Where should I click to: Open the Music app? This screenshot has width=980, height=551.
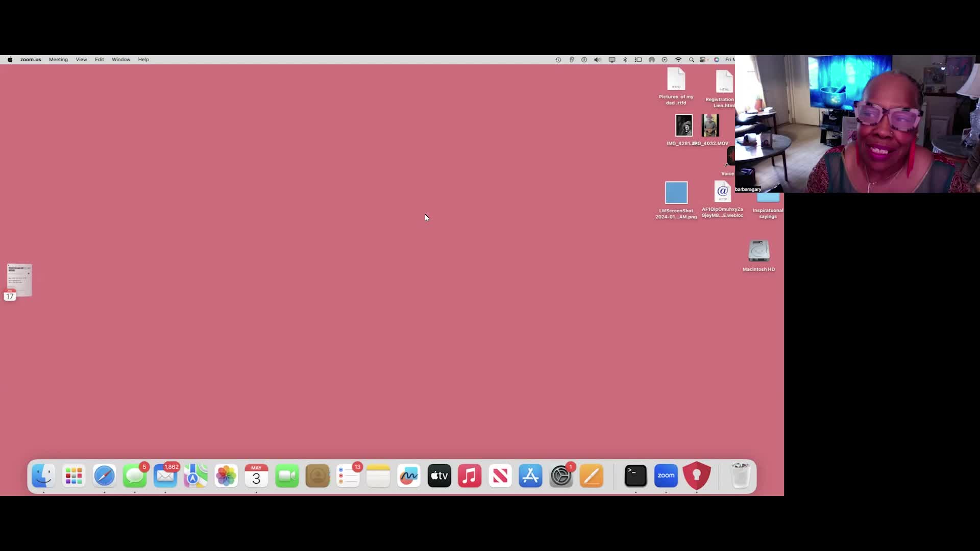coord(470,476)
